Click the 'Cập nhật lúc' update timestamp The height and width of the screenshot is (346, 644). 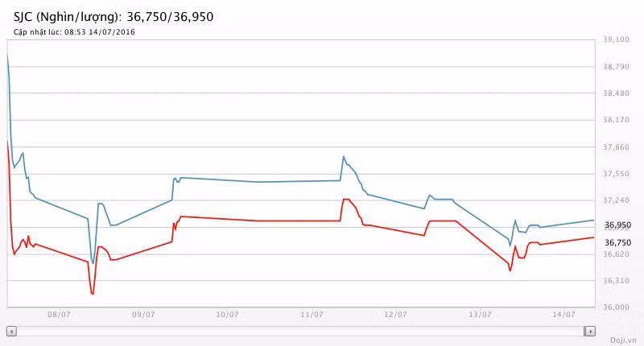pos(74,32)
